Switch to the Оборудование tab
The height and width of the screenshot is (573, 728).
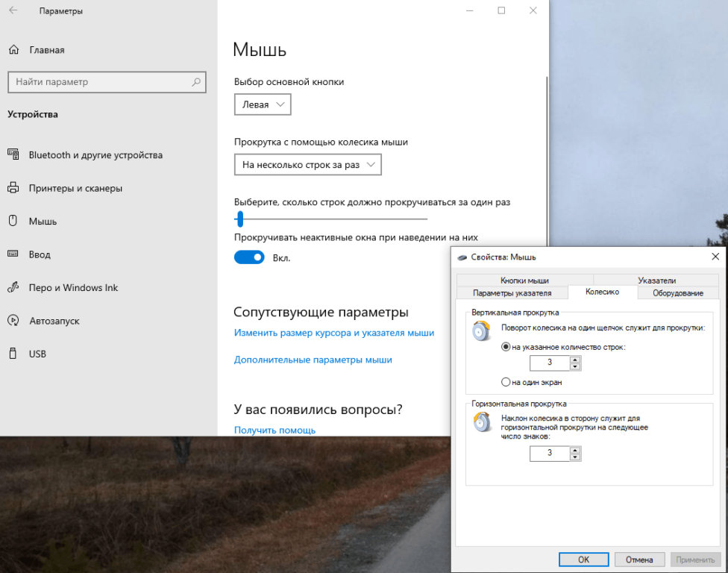pyautogui.click(x=678, y=293)
